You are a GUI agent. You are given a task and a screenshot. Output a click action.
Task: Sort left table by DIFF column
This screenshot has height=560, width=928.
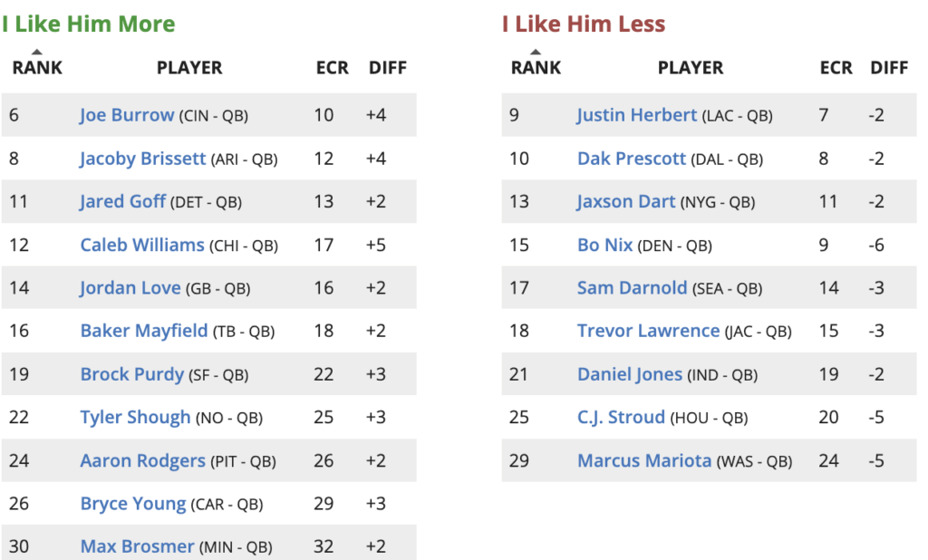point(388,68)
